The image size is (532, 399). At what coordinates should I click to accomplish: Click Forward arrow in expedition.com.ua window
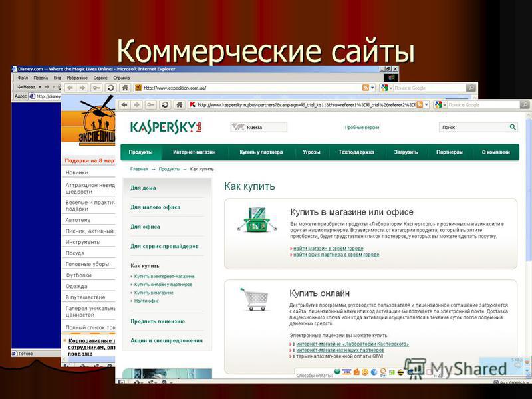coord(82,88)
